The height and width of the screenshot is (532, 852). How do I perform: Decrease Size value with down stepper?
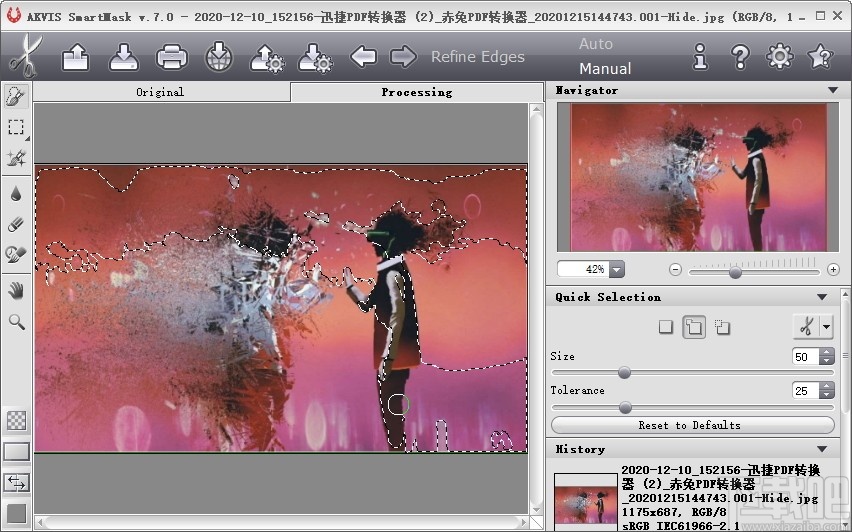click(x=826, y=361)
